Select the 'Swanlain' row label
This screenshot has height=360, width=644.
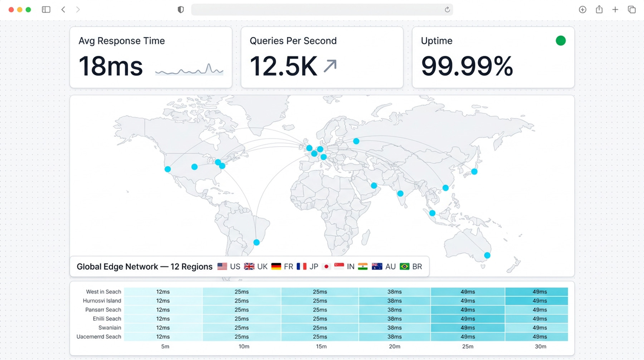tap(110, 328)
